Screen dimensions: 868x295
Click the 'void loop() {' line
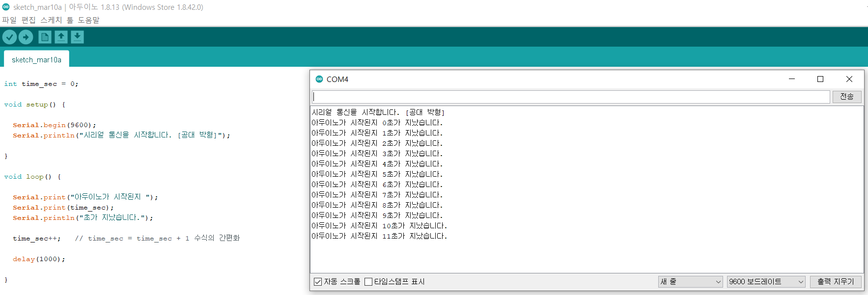pos(32,177)
